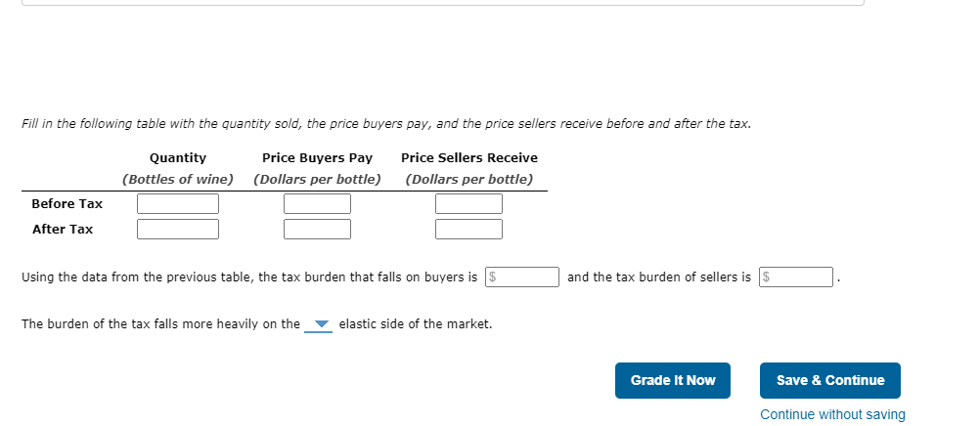Screen dimensions: 980x426
Task: Open the elastic side dropdown arrow
Action: pos(319,324)
